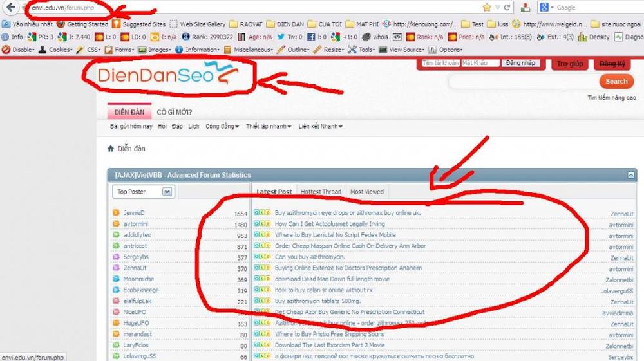The height and width of the screenshot is (361, 644).
Task: Click View Source on developer toolbar
Action: click(402, 50)
